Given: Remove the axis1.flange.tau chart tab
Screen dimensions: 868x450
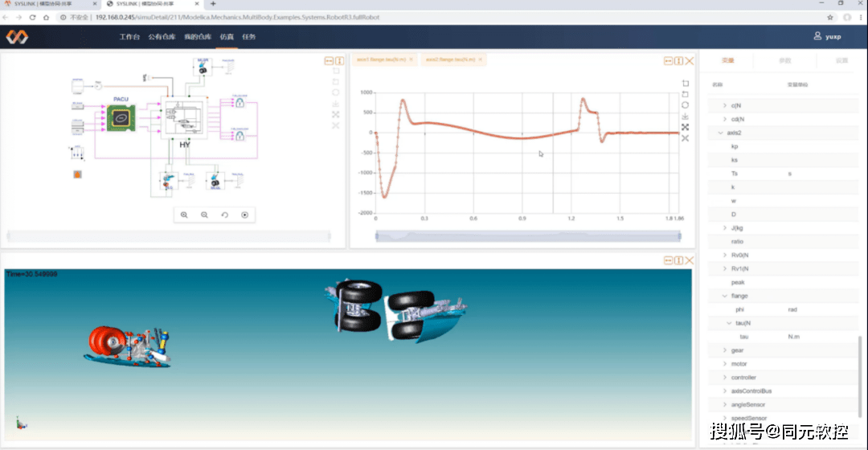Looking at the screenshot, I should 411,59.
